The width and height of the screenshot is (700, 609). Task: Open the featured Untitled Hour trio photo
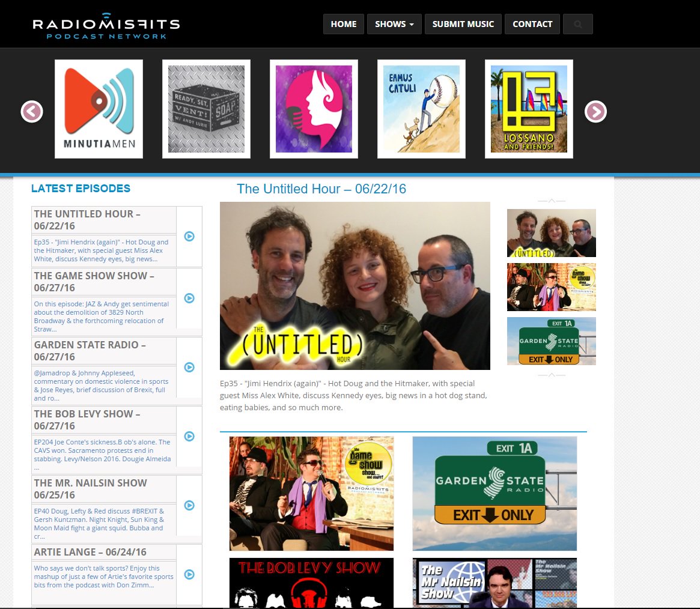tap(355, 285)
